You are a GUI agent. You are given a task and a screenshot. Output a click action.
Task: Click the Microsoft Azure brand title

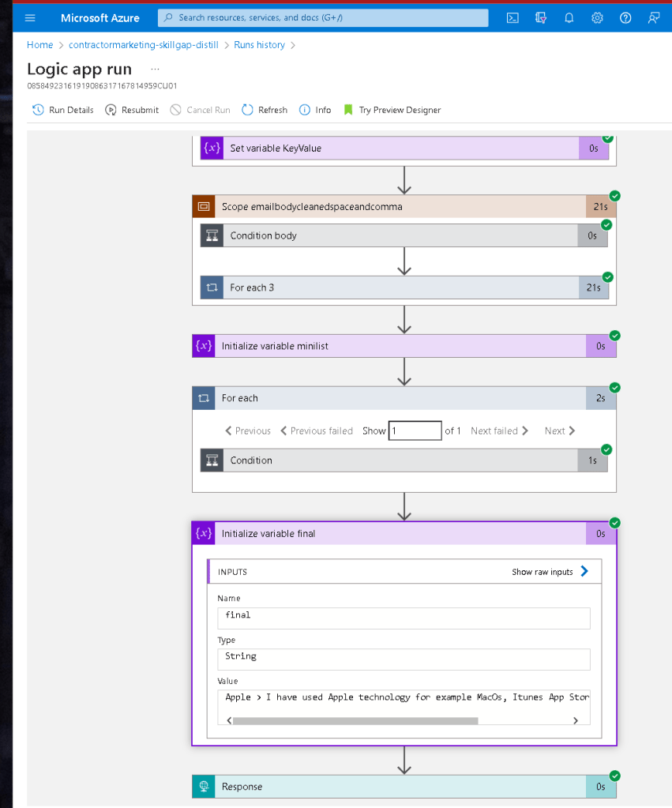coord(100,18)
